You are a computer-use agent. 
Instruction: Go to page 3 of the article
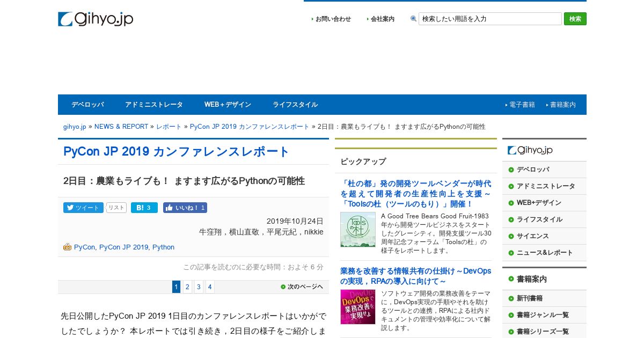click(x=199, y=287)
